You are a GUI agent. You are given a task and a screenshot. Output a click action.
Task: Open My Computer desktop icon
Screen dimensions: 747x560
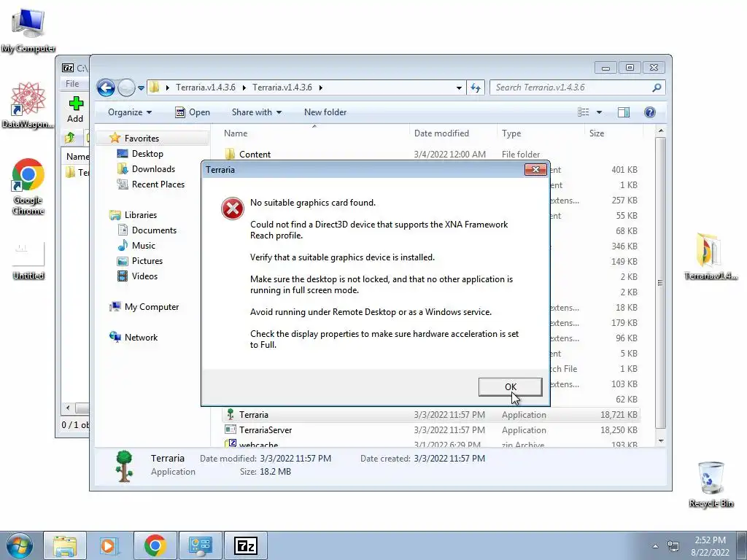[28, 29]
